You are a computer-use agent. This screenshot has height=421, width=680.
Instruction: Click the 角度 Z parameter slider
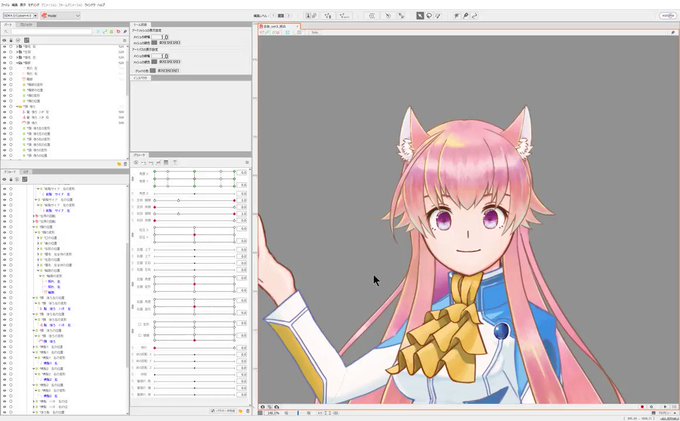pos(194,193)
